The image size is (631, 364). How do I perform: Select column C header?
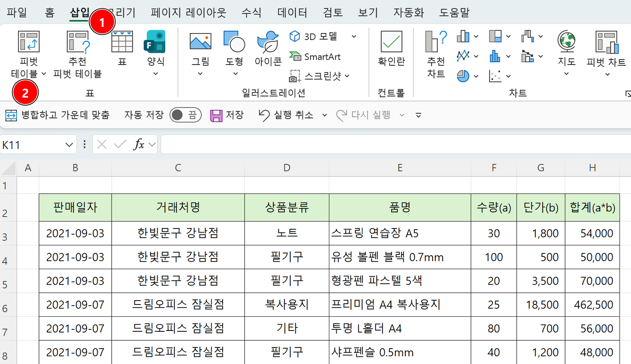point(178,168)
